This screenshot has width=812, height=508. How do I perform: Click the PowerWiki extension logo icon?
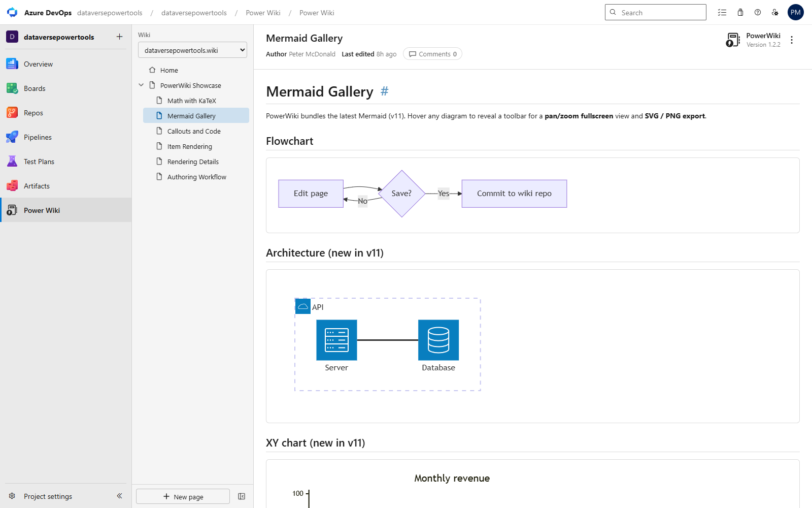(x=733, y=40)
